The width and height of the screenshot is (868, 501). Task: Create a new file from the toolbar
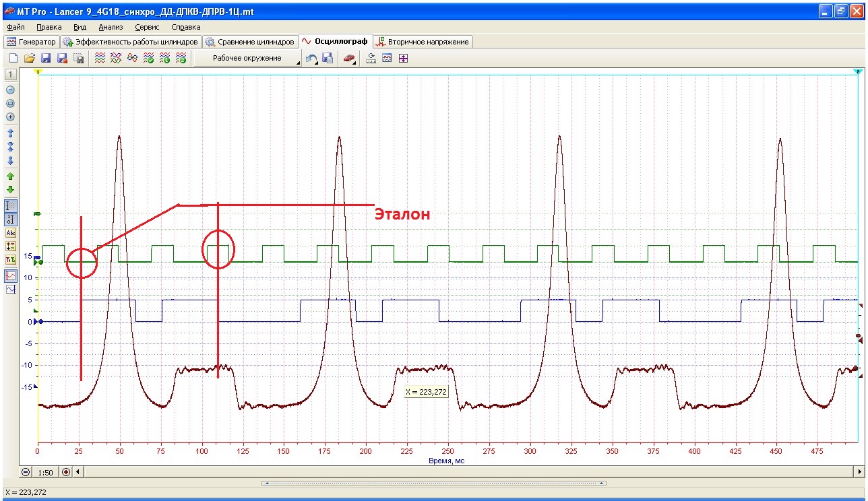13,59
